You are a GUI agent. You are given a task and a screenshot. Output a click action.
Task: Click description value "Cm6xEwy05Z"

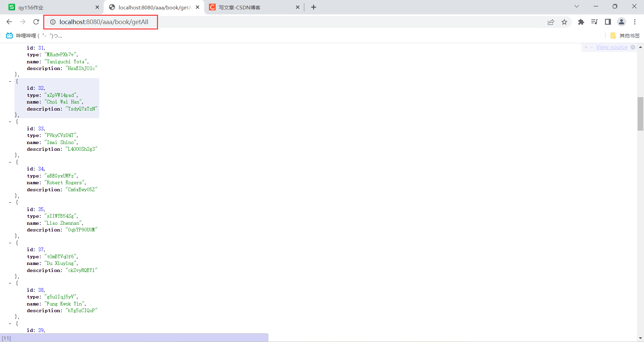tap(82, 190)
